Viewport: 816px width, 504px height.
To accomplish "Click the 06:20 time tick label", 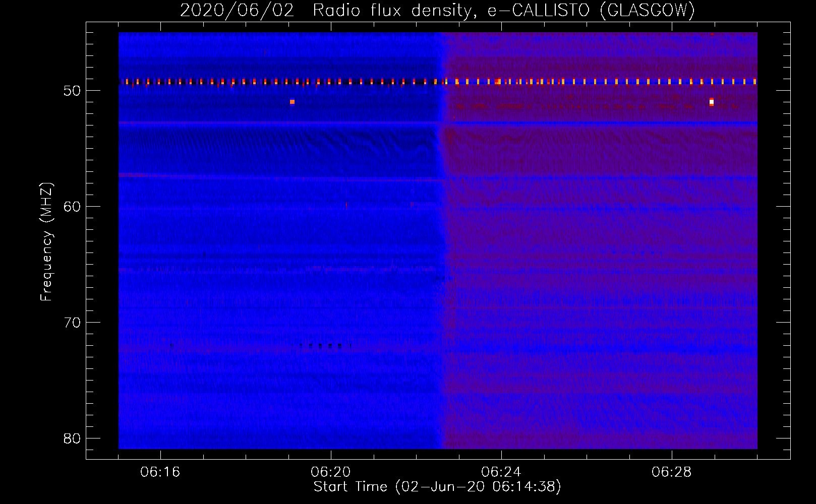I will pos(331,472).
